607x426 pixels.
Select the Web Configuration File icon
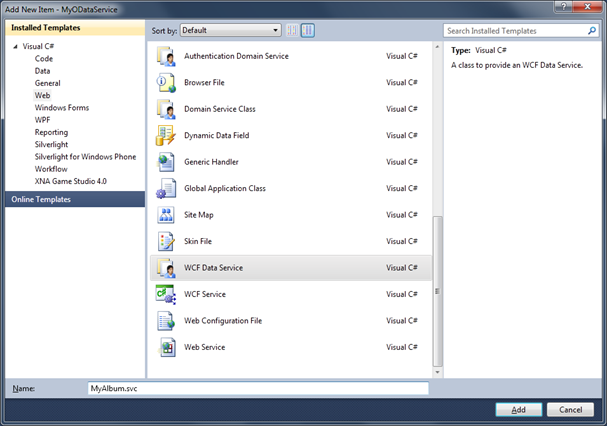[166, 321]
